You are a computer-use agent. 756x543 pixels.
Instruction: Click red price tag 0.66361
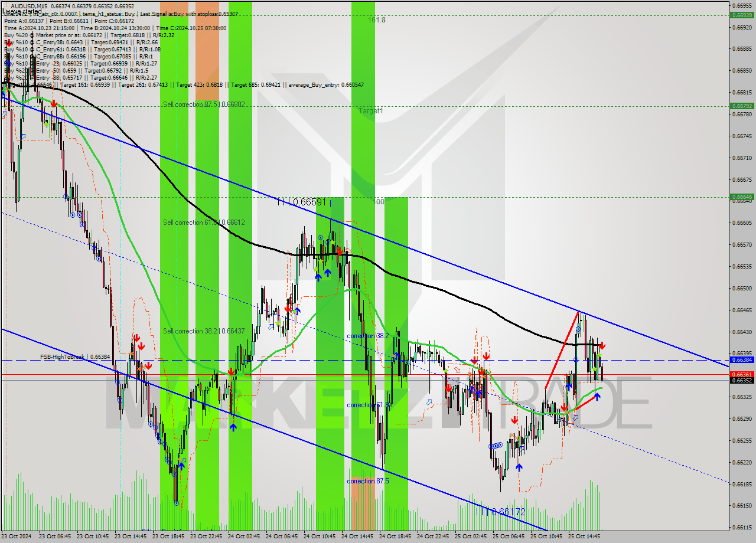tap(741, 374)
